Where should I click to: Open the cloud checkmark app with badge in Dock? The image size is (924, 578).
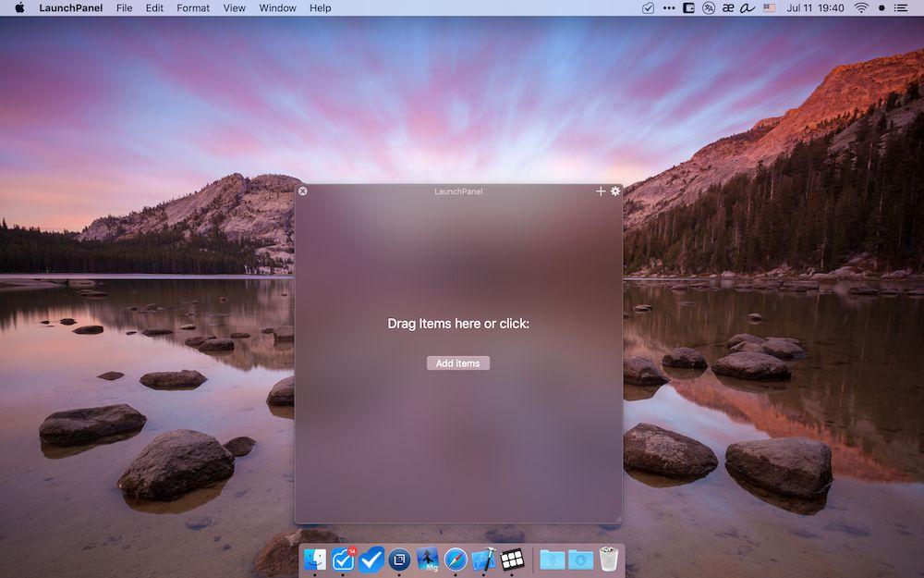[344, 560]
